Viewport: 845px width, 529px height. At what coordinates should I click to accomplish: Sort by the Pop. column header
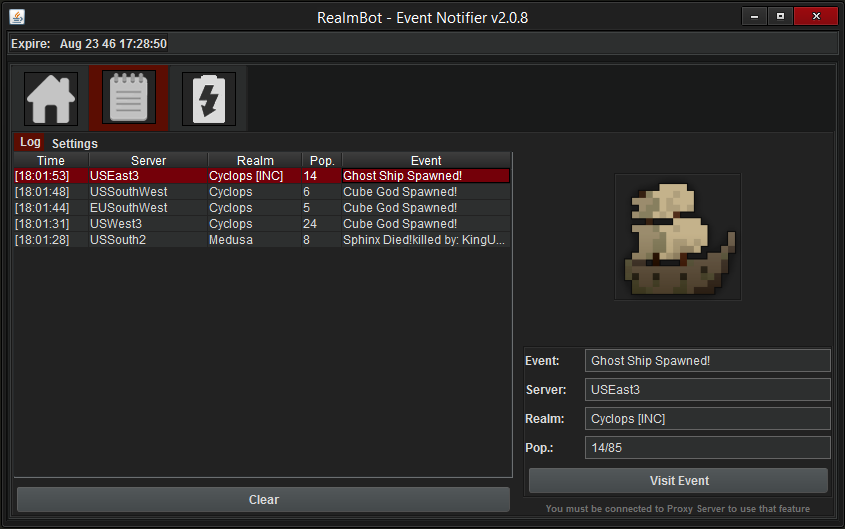(322, 161)
